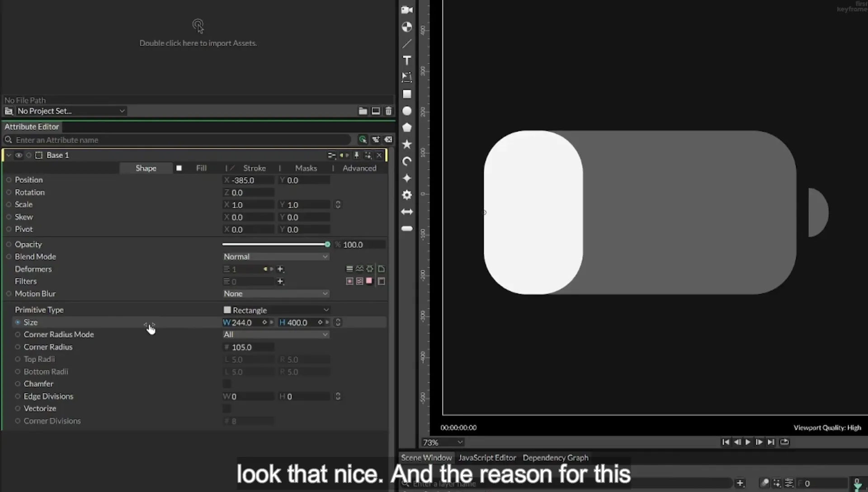Select the Polygon shape tool
This screenshot has height=492, width=868.
point(407,128)
